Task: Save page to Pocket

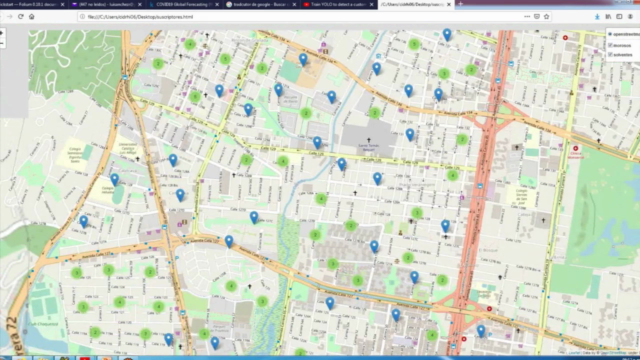Action: click(537, 17)
